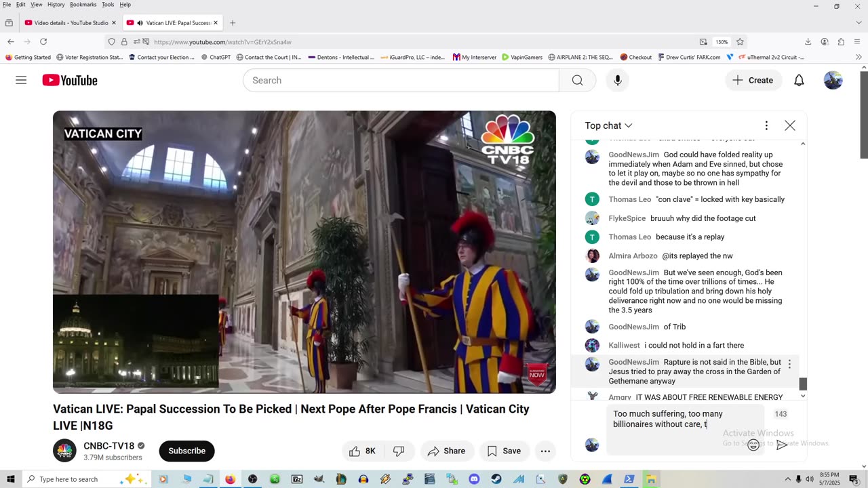
Task: Click the live chat scrollbar thumb
Action: click(x=803, y=384)
